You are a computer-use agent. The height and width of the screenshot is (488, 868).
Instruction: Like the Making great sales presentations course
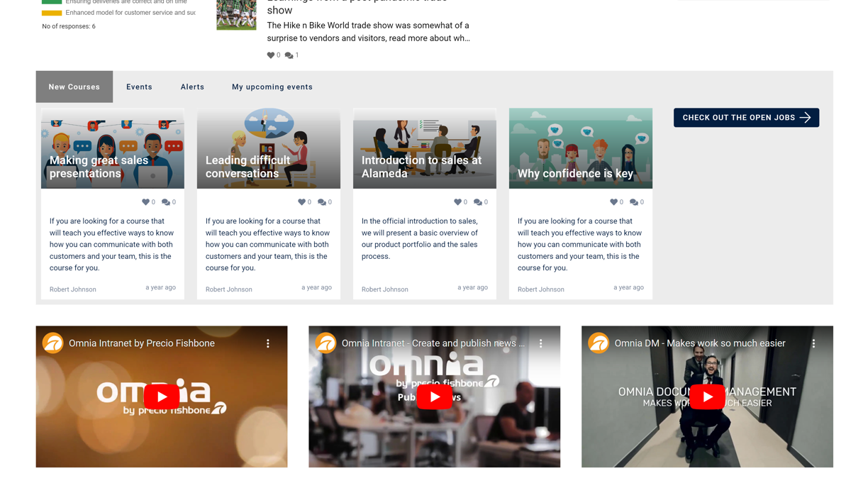coord(145,202)
